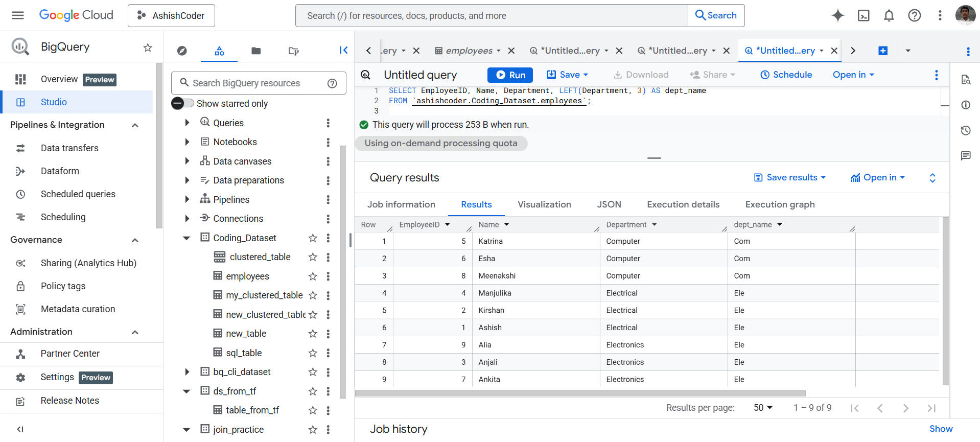Collapse the Coding_Dataset tree node
The width and height of the screenshot is (980, 442).
click(x=187, y=238)
